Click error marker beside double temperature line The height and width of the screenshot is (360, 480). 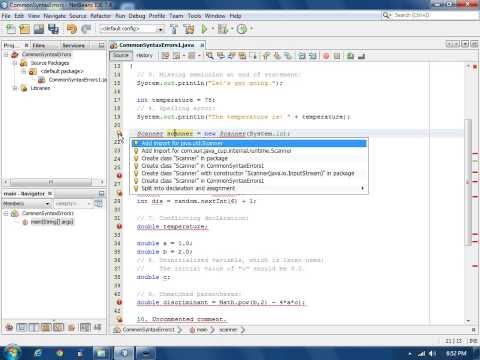pos(119,227)
